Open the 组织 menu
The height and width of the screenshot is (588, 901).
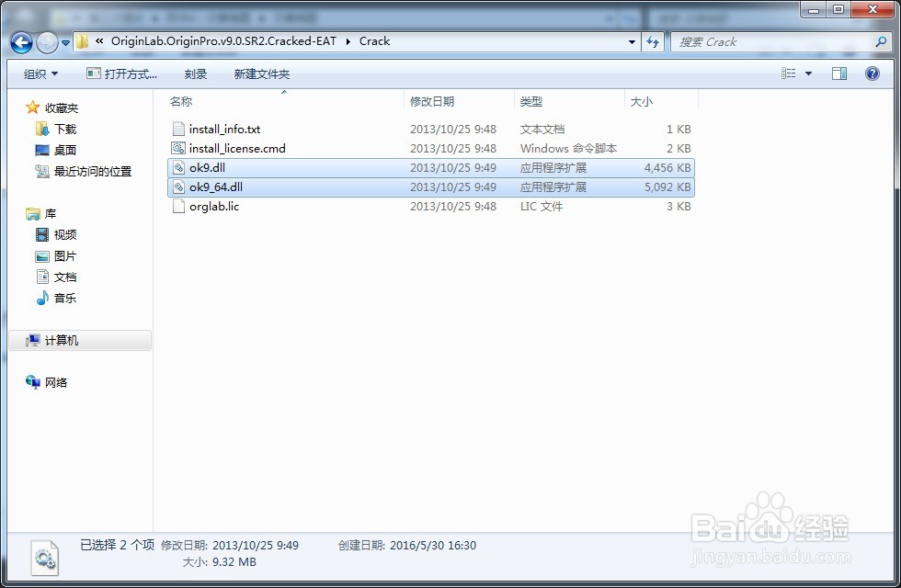[39, 73]
